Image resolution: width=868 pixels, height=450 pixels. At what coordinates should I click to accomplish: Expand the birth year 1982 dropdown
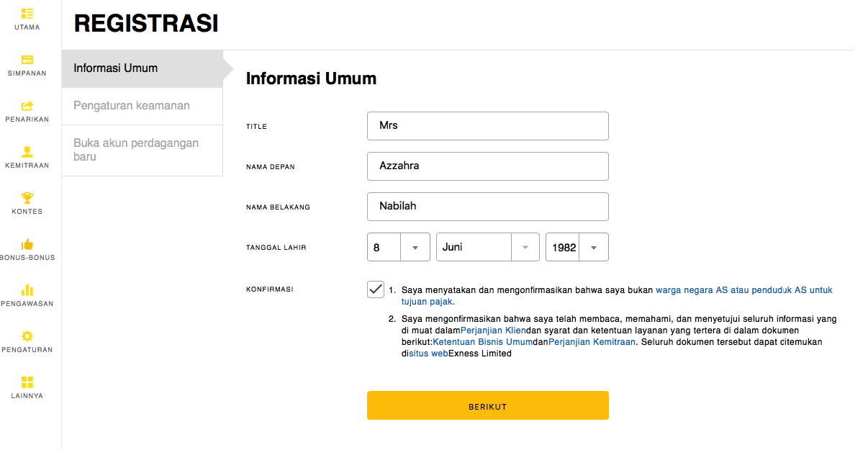click(593, 247)
